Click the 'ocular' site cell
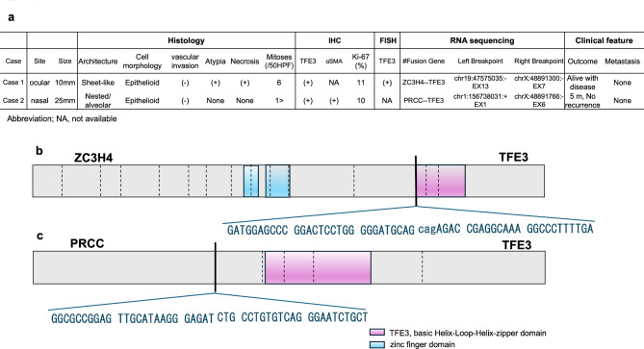644x349 pixels. click(39, 83)
